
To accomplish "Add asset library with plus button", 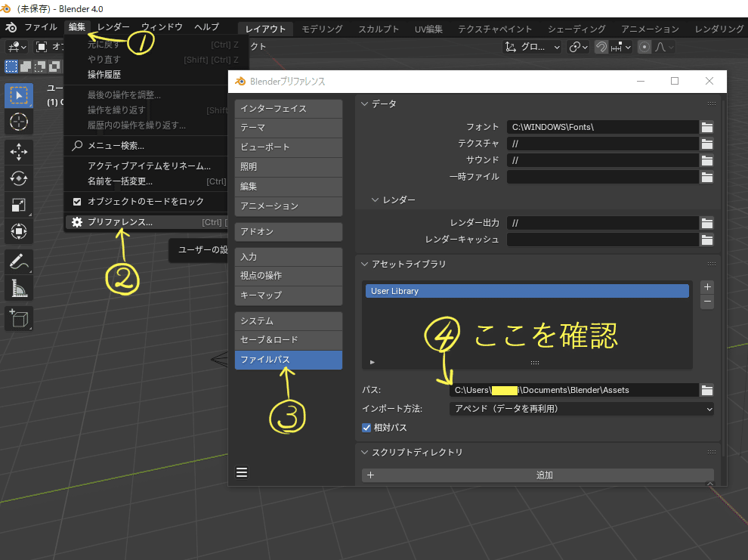I will 707,286.
